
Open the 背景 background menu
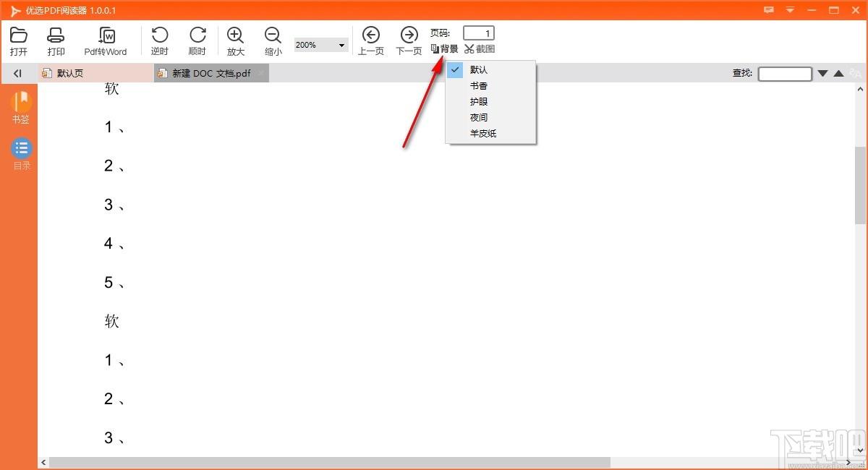click(444, 49)
